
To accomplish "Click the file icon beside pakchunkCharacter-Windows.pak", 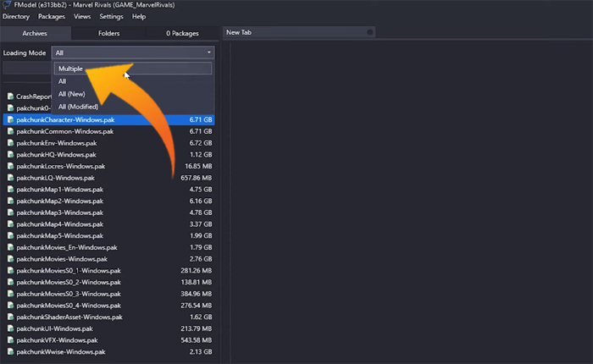I will [11, 120].
